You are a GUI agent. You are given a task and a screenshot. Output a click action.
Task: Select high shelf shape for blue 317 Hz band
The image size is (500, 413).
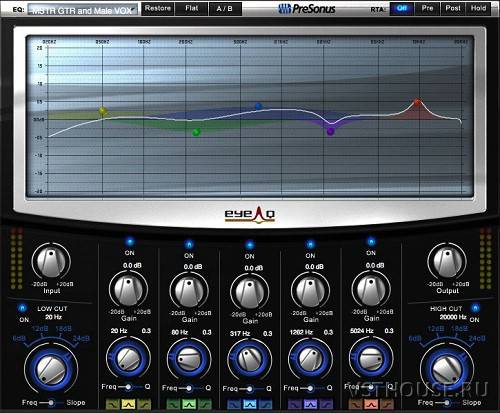click(x=266, y=405)
